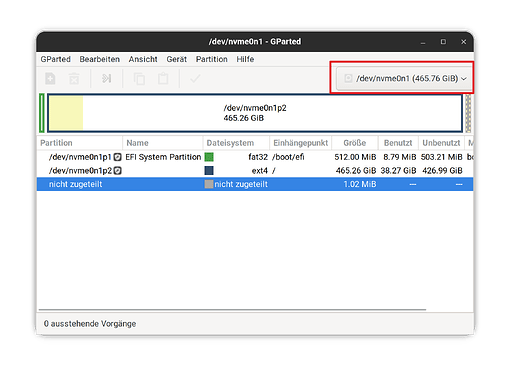Maximize the GParted window
This screenshot has height=375, width=509.
[443, 42]
